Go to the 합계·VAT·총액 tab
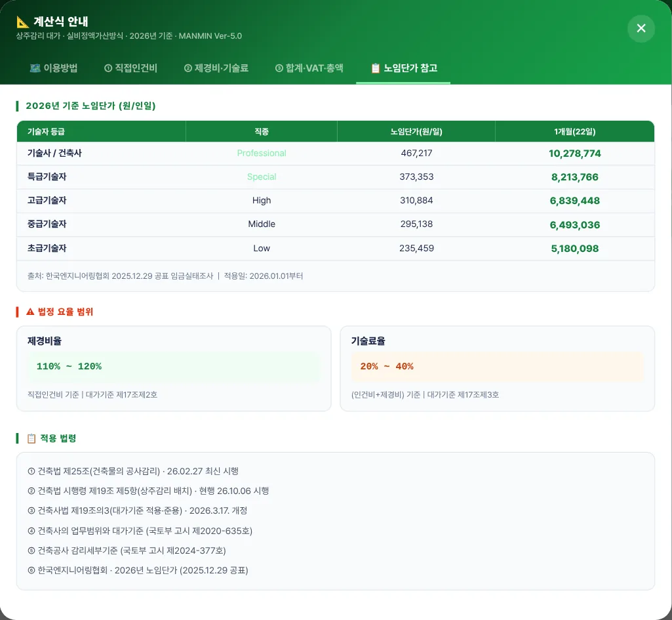 click(309, 68)
